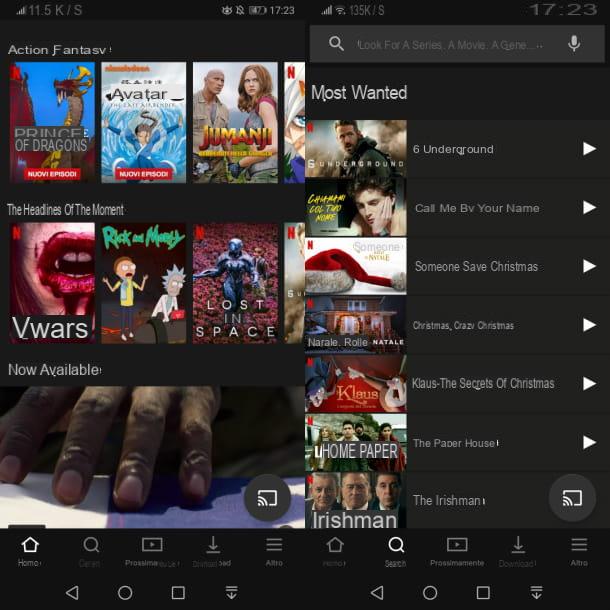
Task: Open Download tab on left screen
Action: click(213, 551)
